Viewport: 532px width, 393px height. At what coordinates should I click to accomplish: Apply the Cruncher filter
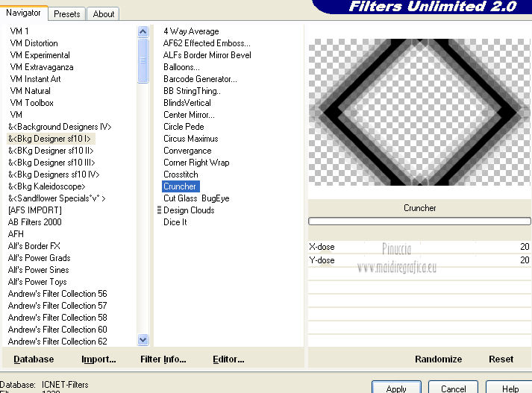pyautogui.click(x=396, y=388)
